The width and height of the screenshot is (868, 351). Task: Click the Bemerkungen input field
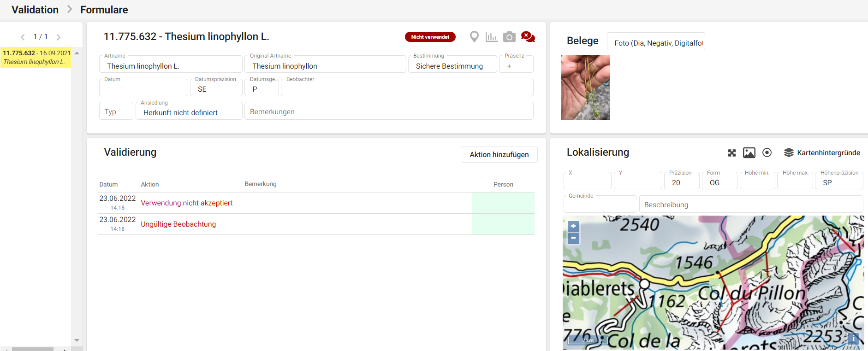(389, 111)
